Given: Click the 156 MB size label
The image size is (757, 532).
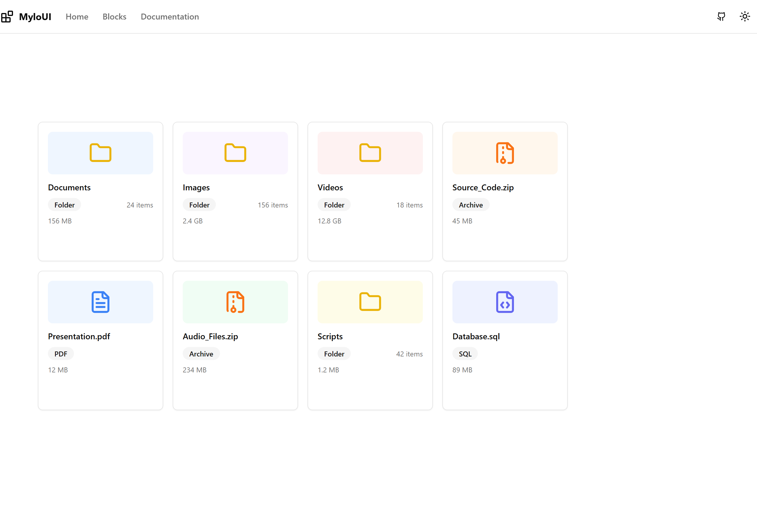Looking at the screenshot, I should tap(60, 221).
